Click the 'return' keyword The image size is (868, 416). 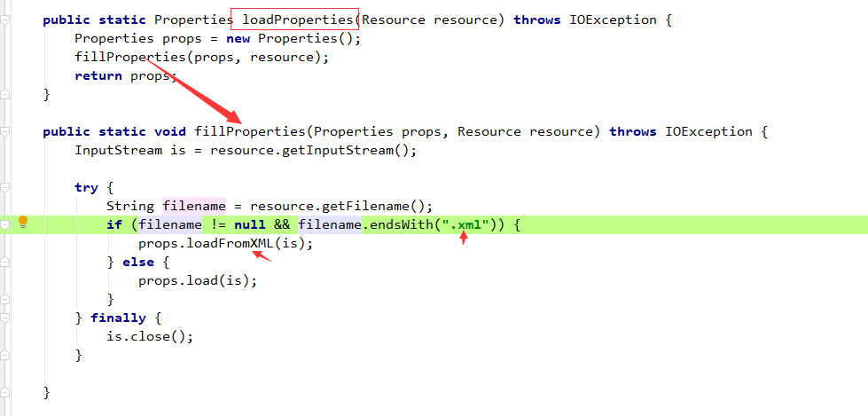[x=98, y=76]
